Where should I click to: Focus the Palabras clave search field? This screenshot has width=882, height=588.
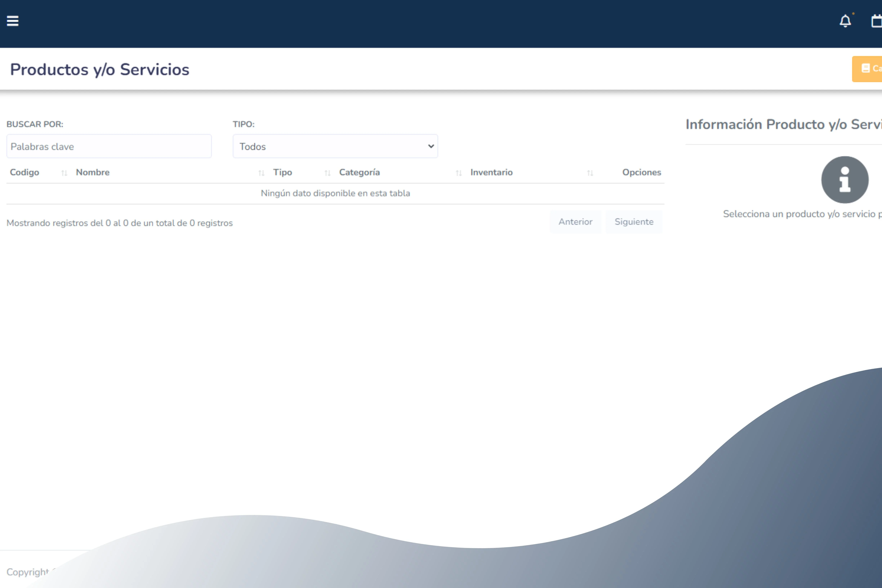(109, 146)
